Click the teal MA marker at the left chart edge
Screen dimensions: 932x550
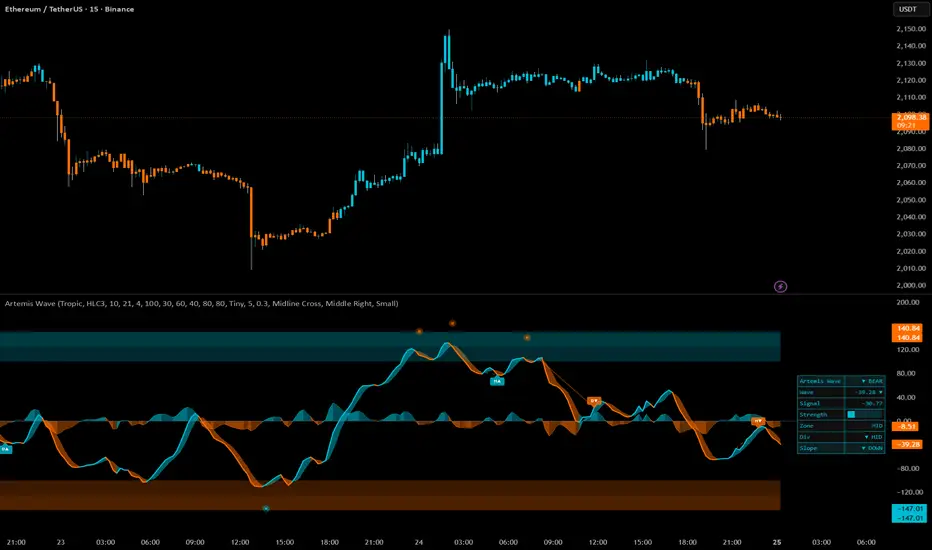(x=5, y=450)
